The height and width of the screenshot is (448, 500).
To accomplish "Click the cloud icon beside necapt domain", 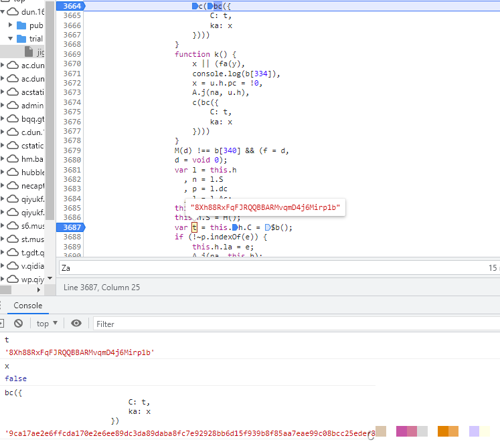I will 13,185.
